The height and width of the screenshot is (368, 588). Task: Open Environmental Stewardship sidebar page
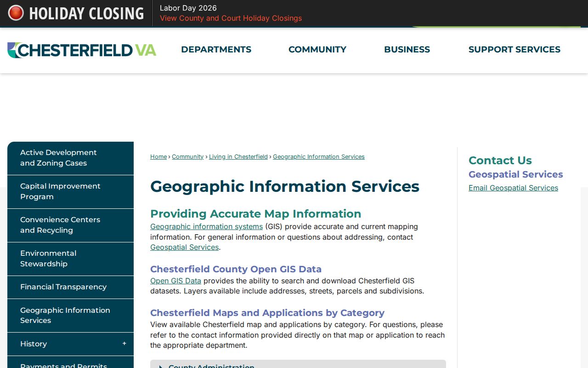pyautogui.click(x=70, y=259)
